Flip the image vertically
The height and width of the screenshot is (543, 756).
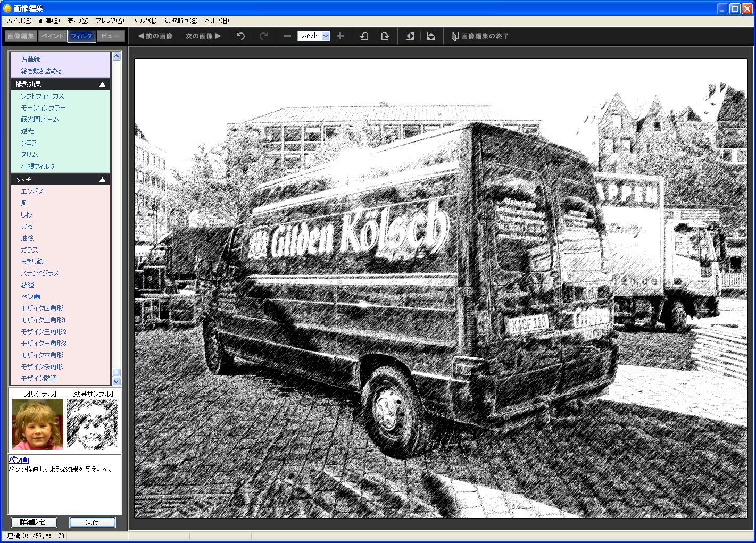[431, 36]
